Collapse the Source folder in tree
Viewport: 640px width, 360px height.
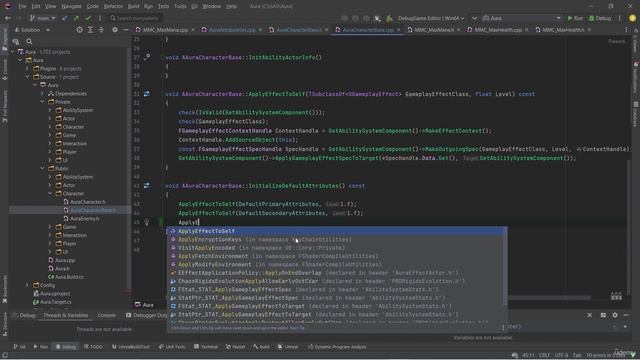click(x=27, y=77)
